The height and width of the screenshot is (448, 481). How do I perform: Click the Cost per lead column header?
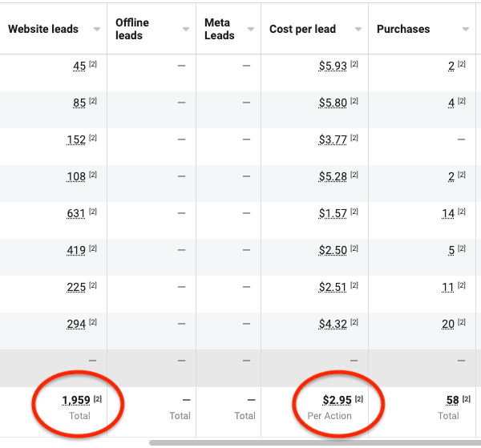(302, 29)
